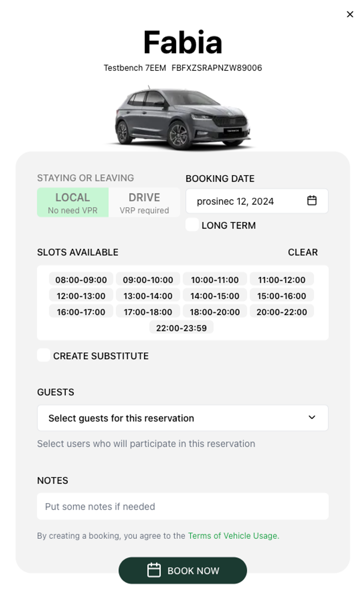Switch to Drive VRP required option

tap(144, 203)
